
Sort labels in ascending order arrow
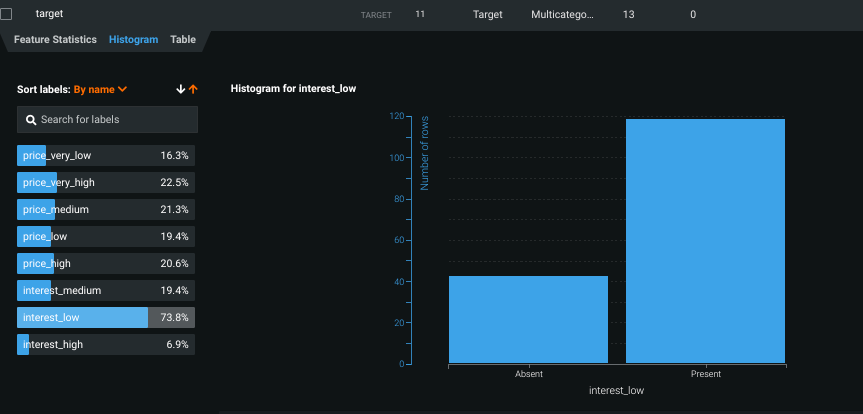pos(193,89)
